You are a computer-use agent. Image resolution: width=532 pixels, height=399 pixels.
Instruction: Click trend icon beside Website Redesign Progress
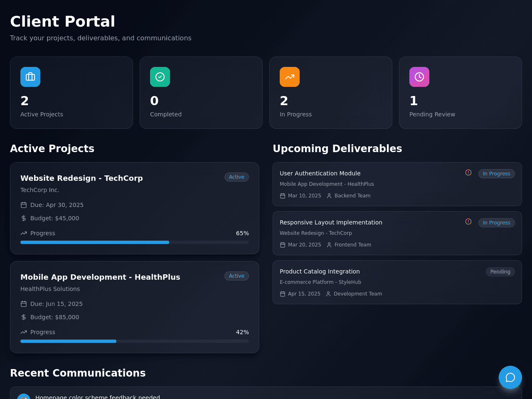coord(24,233)
